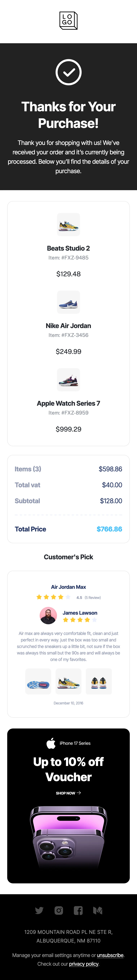Click the unsubscribe link
The image size is (137, 980).
pos(110,955)
